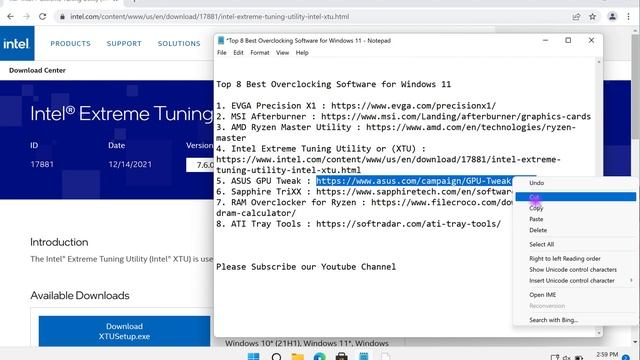Click 'Please Subscribe our Youtube Channel' text
640x360 pixels.
pyautogui.click(x=306, y=267)
